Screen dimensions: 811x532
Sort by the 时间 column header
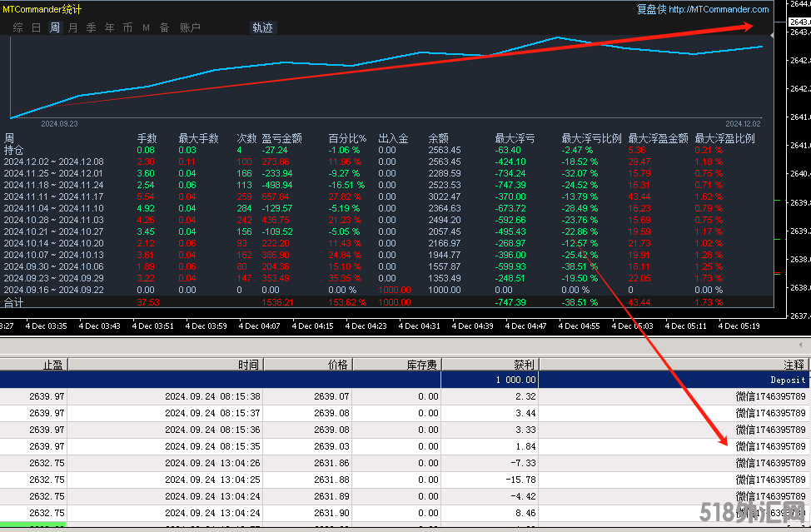click(247, 364)
